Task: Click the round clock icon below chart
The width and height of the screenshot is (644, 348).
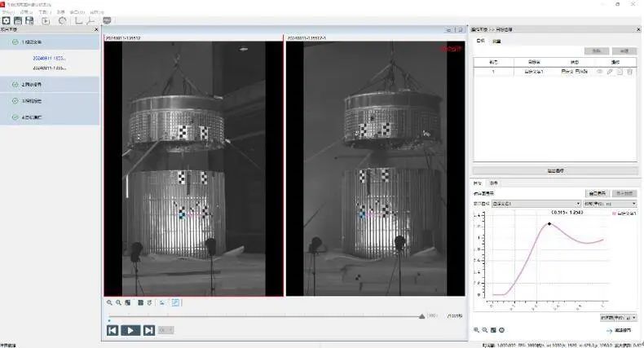Action: [x=501, y=330]
